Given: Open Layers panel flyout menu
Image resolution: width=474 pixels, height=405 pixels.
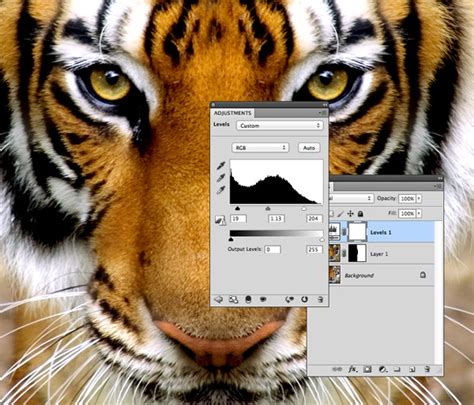Looking at the screenshot, I should click(x=438, y=186).
